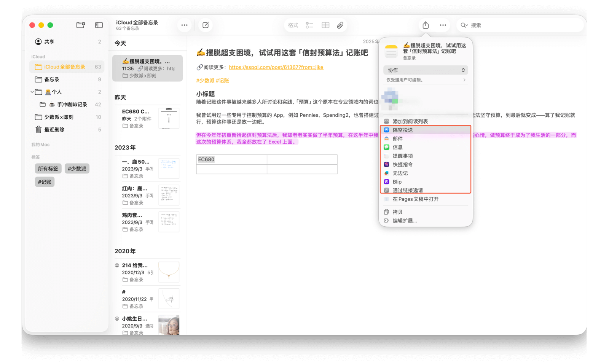Viewport: 609px width, 364px height.
Task: Toggle the sidebar visibility icon
Action: [x=99, y=25]
